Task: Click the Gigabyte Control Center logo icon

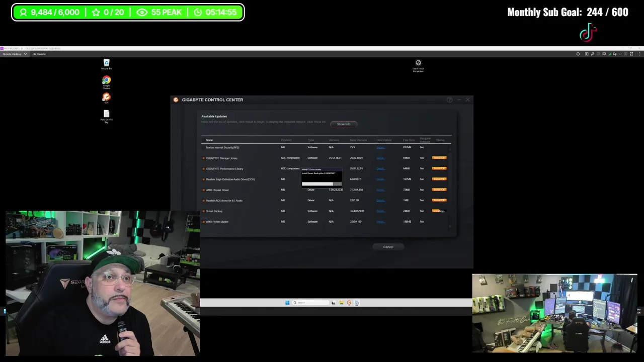Action: point(176,100)
